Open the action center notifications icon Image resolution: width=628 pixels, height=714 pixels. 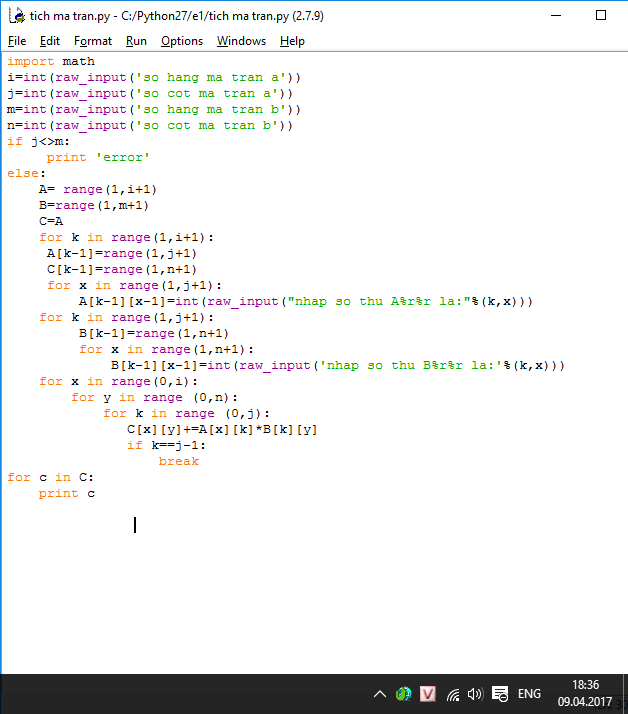[500, 694]
